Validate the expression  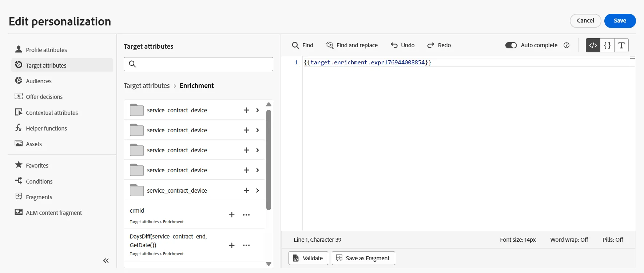pos(308,258)
